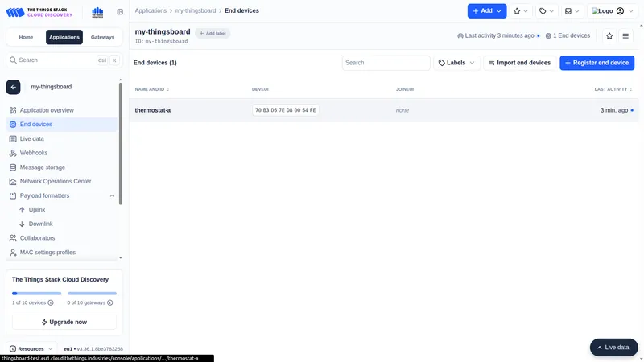Click ID: my-thingsboard text
Image resolution: width=644 pixels, height=362 pixels.
(x=162, y=42)
